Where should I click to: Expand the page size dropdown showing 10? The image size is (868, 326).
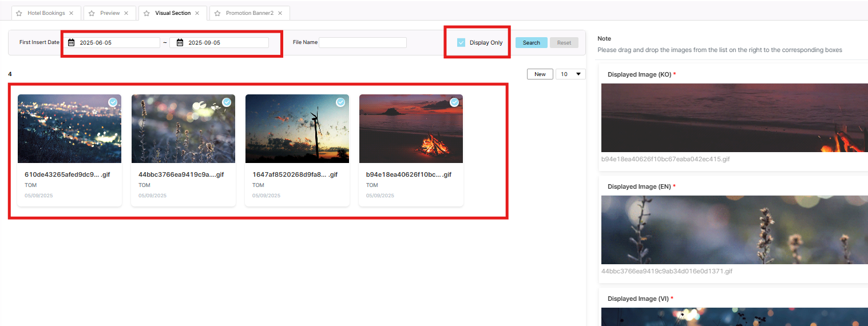pos(570,74)
